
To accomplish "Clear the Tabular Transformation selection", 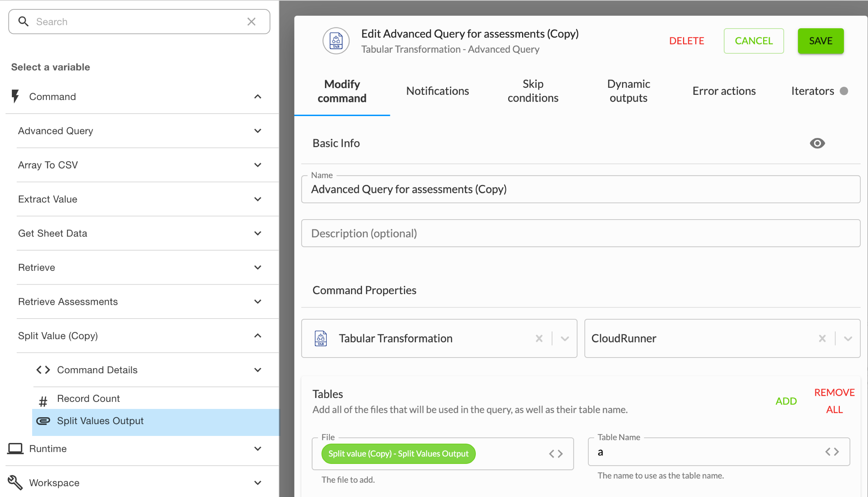I will 539,338.
